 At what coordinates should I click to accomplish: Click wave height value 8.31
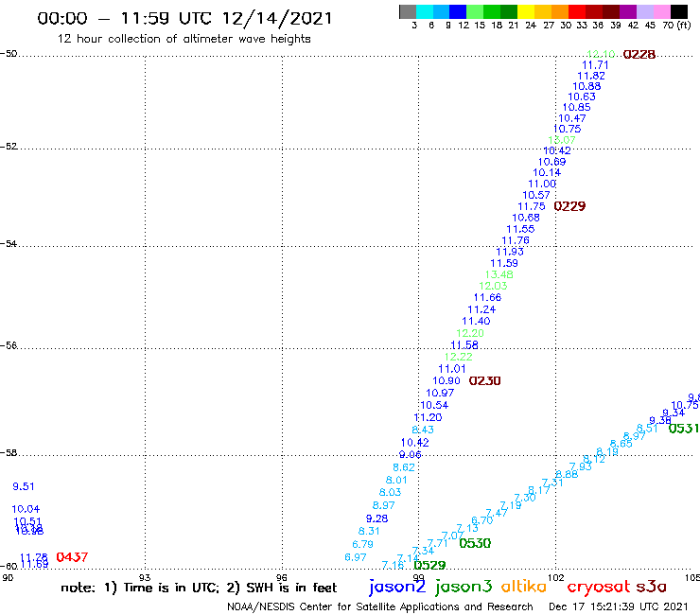click(369, 531)
